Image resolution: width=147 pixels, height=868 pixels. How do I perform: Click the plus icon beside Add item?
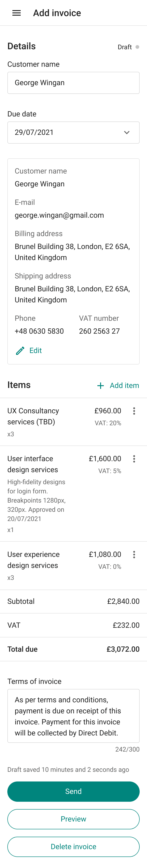(100, 385)
